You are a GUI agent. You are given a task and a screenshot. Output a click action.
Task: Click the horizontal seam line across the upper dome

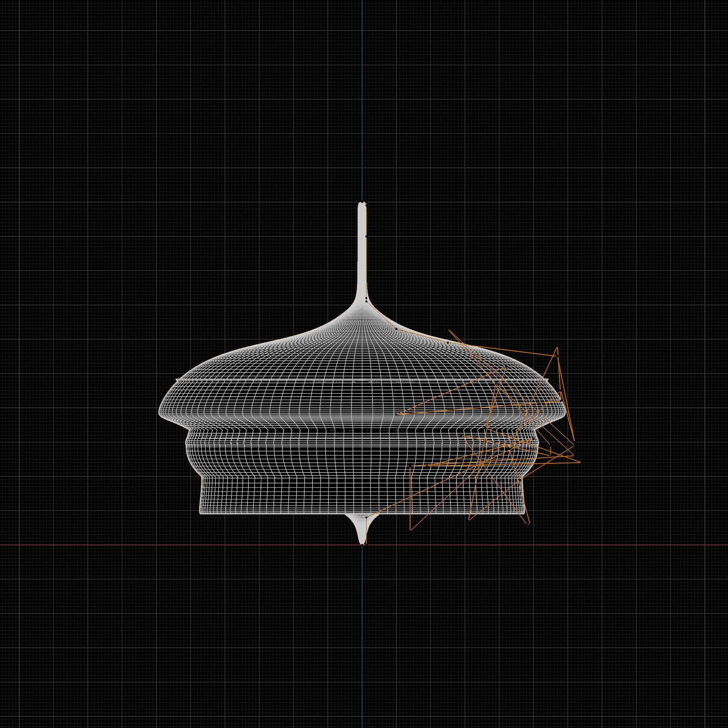[x=264, y=380]
